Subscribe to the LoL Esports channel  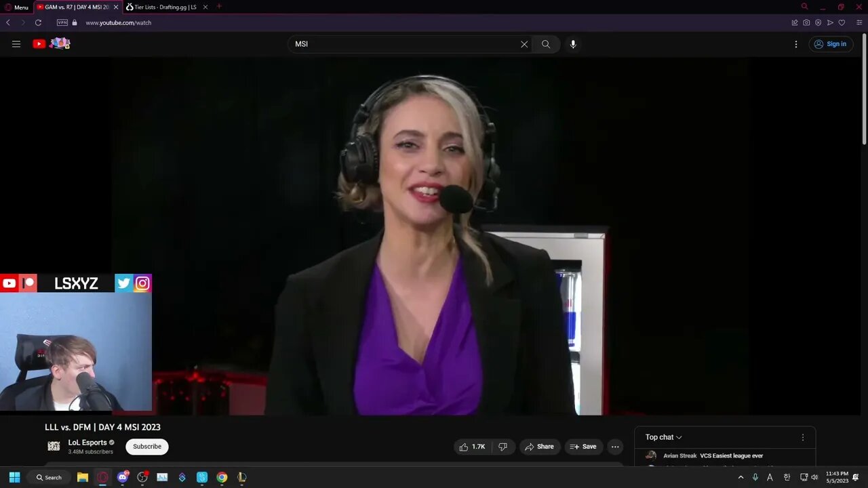[x=147, y=447]
